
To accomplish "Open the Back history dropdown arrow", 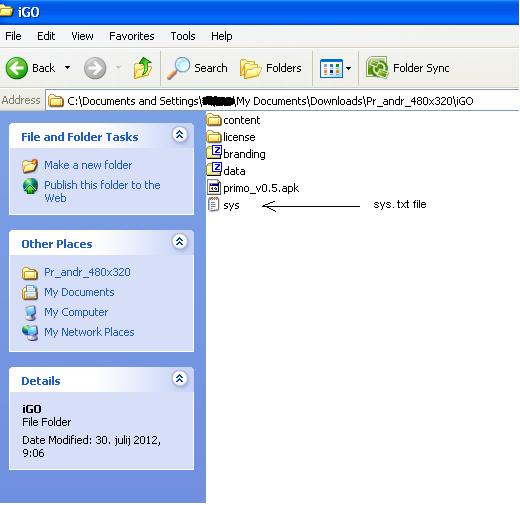I will point(67,68).
